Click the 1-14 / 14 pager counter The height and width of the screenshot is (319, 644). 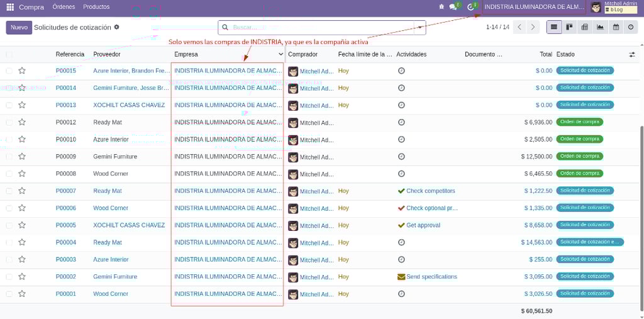tap(497, 27)
